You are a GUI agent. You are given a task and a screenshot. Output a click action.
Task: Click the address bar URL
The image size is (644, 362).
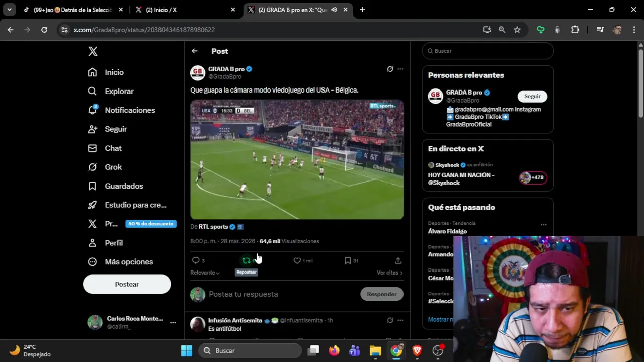click(144, 30)
